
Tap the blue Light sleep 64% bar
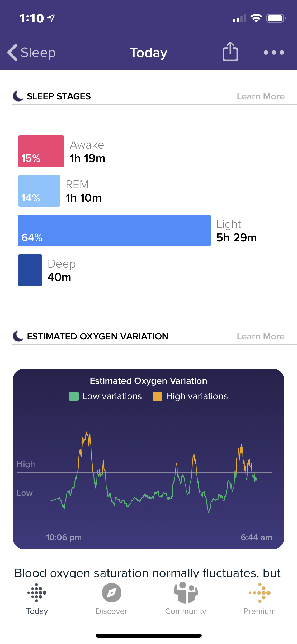click(x=114, y=231)
